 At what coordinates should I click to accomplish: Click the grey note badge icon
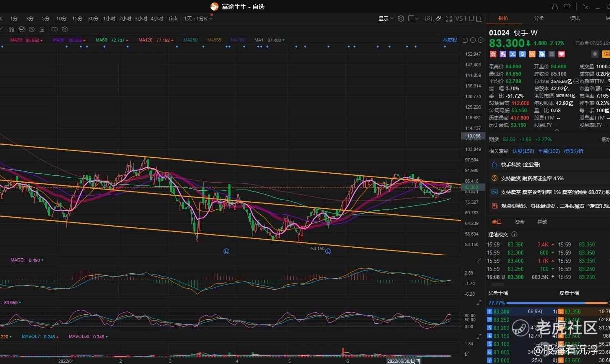pos(552,54)
